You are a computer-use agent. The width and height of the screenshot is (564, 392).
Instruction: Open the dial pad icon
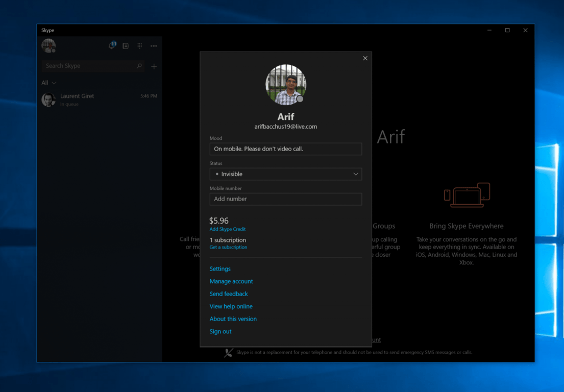(x=139, y=46)
